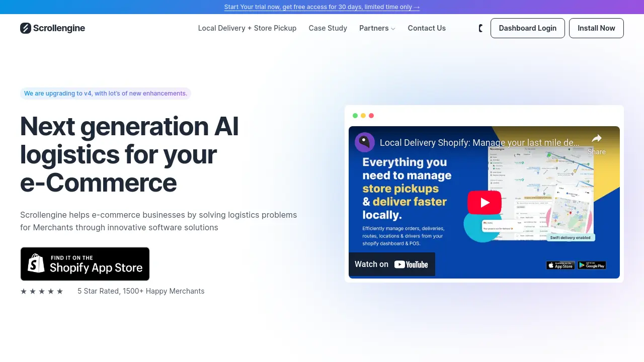The height and width of the screenshot is (362, 644).
Task: Open the video title link
Action: pyautogui.click(x=479, y=143)
